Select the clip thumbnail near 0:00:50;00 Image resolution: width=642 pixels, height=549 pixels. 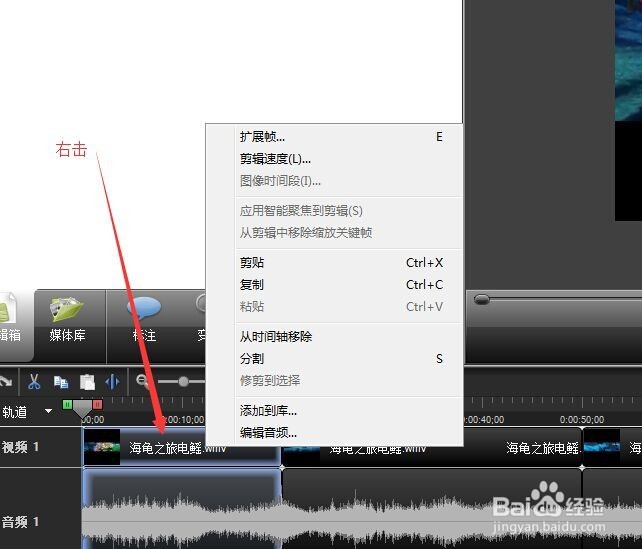[x=602, y=447]
